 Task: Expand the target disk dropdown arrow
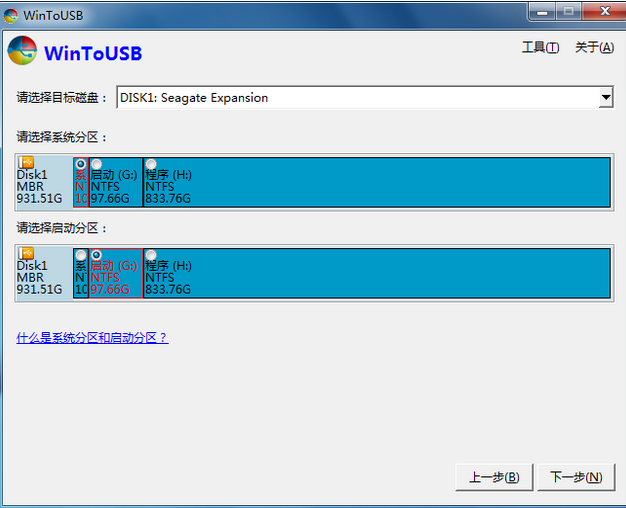(x=606, y=97)
